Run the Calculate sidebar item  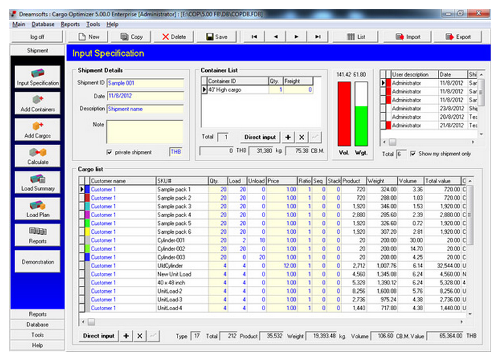pyautogui.click(x=38, y=156)
